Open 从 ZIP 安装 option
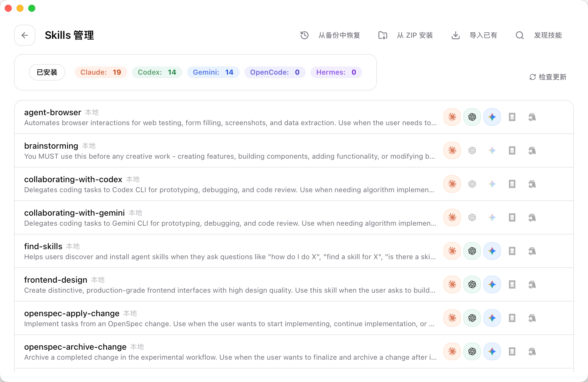 pos(405,35)
